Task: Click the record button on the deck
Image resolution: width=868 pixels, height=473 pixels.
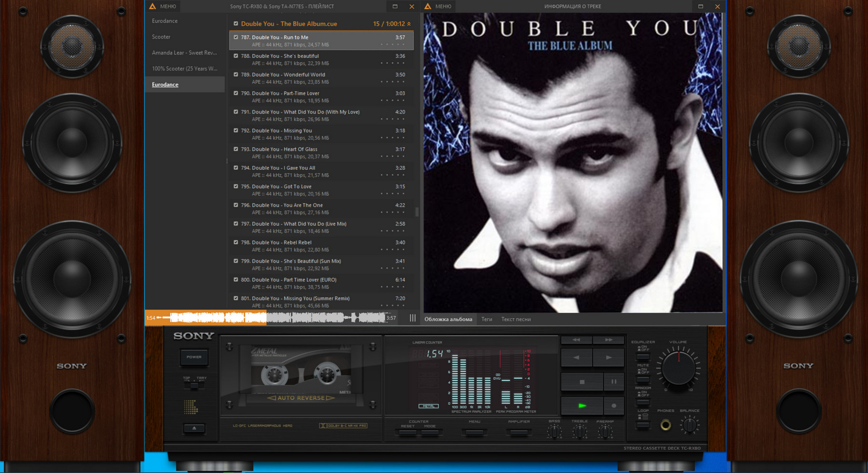Action: [x=614, y=406]
